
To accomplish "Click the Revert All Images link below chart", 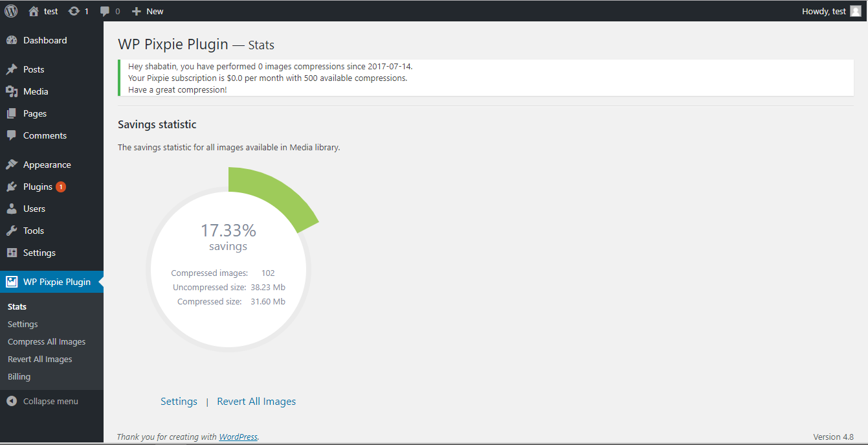I will click(x=256, y=402).
